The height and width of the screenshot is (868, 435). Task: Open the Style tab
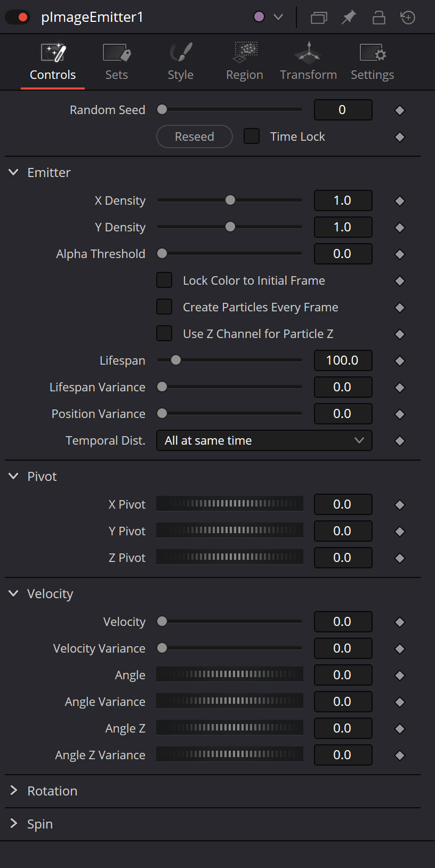click(x=181, y=62)
